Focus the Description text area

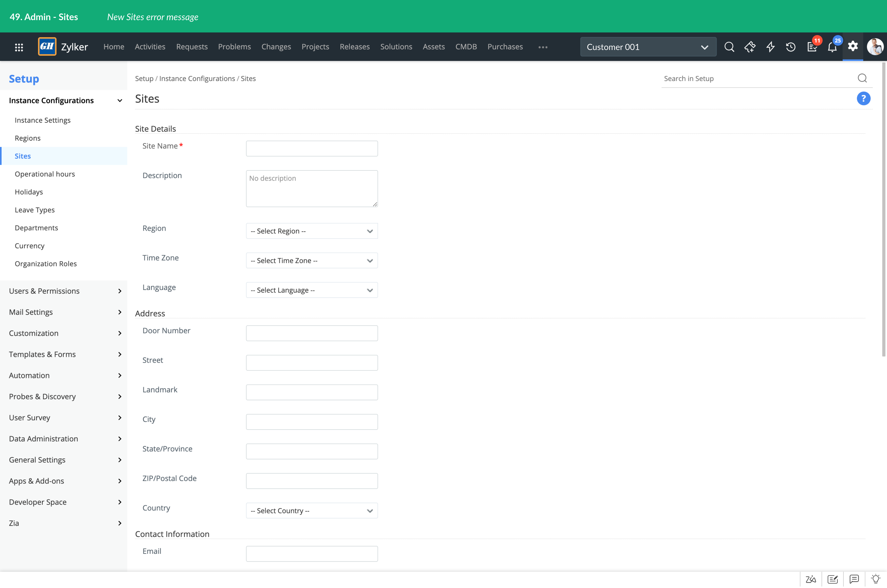[x=312, y=189]
